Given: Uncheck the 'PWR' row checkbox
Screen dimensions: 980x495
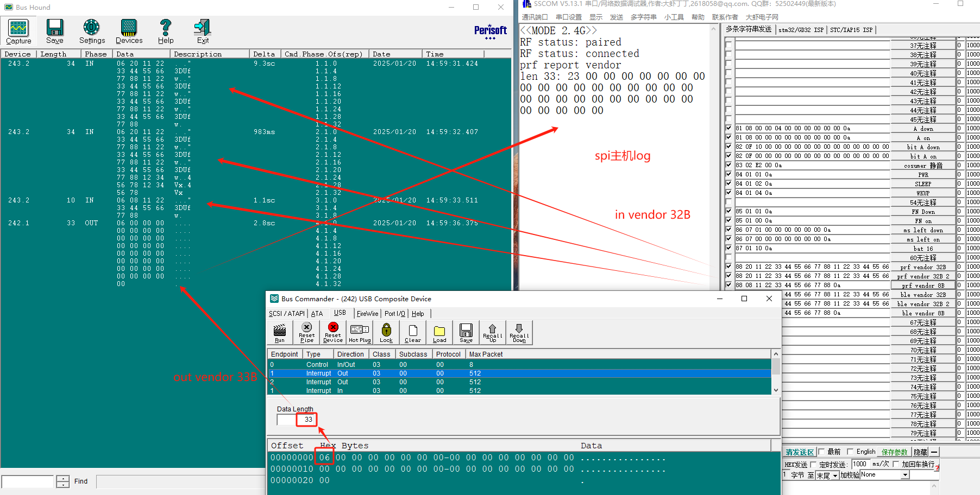Looking at the screenshot, I should coord(728,174).
